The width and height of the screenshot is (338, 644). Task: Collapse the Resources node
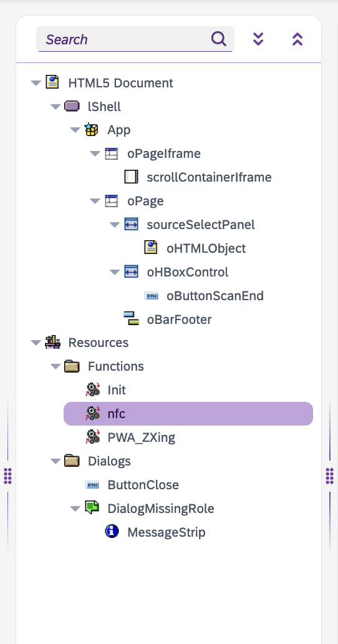[x=36, y=343]
